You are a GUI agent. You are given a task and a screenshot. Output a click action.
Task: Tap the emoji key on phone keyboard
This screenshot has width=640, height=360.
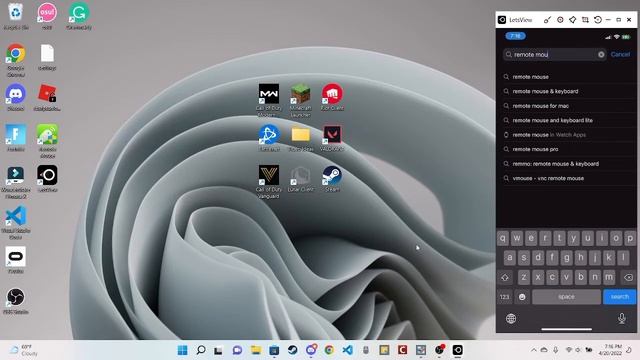point(522,297)
